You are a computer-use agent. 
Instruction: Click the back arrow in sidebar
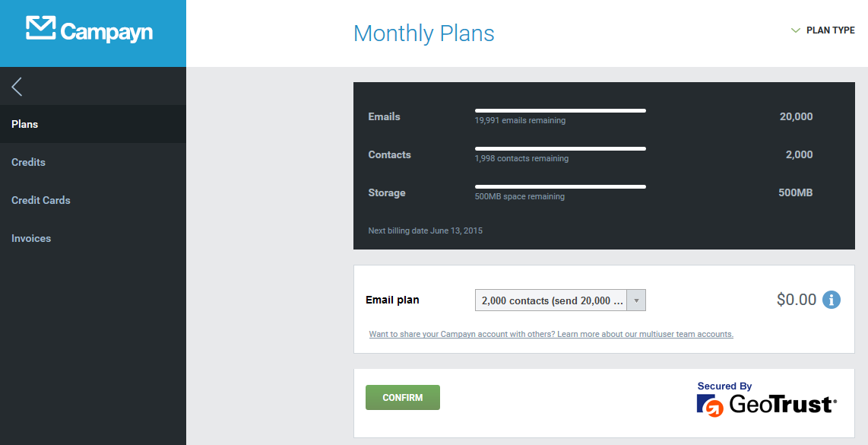pos(17,87)
